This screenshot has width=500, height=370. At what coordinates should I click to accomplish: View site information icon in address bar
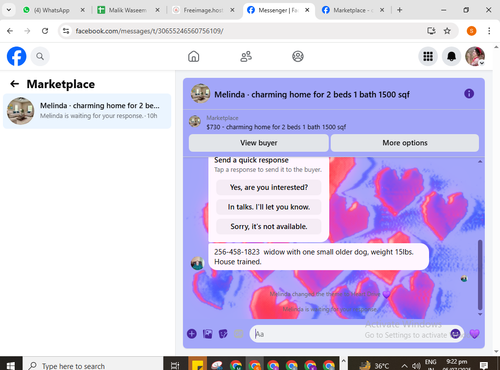tap(66, 31)
